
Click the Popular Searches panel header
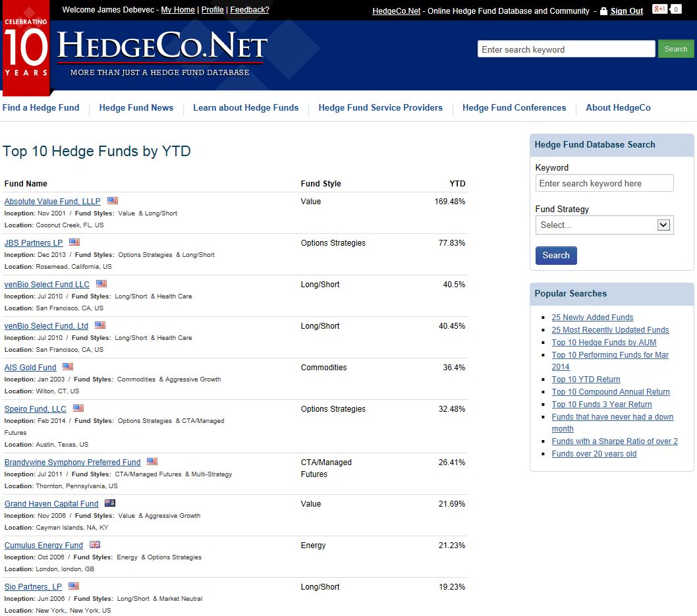coord(611,294)
